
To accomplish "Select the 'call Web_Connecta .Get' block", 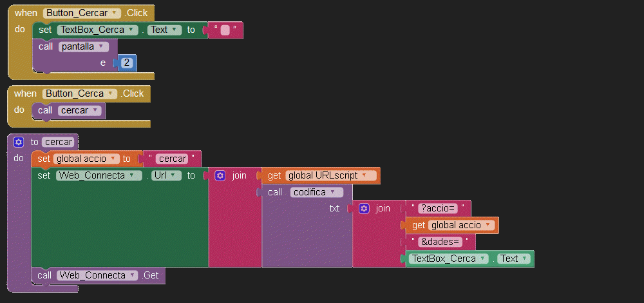I will (45, 275).
